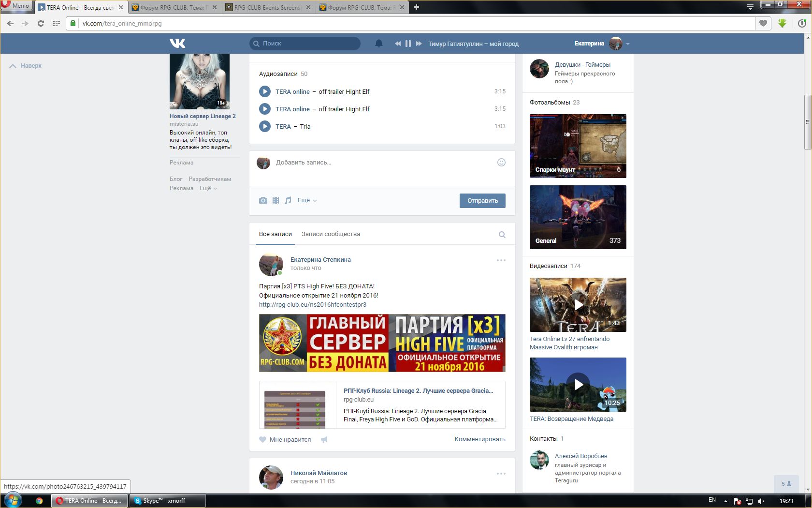Open the Фотоальбомы section header
The width and height of the screenshot is (812, 508).
[x=550, y=103]
